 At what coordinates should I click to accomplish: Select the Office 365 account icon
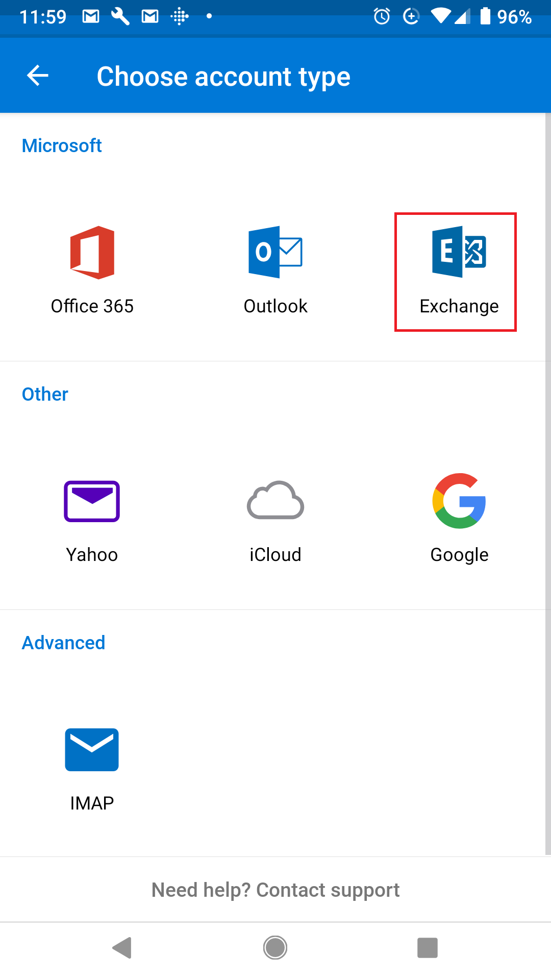92,252
